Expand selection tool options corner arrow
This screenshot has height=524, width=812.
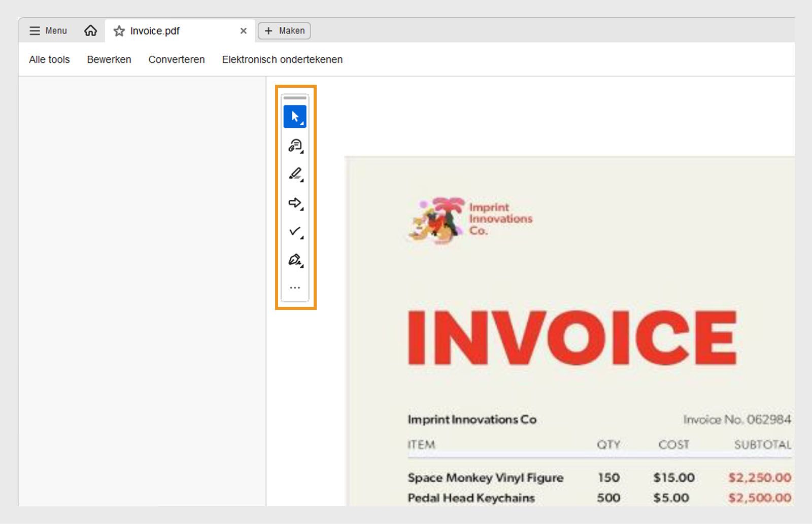(x=303, y=123)
